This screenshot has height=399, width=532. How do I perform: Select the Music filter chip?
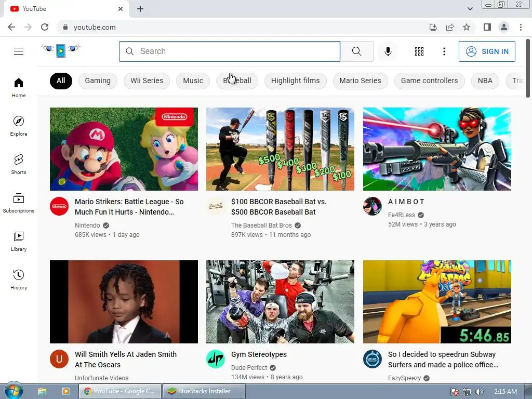(193, 81)
